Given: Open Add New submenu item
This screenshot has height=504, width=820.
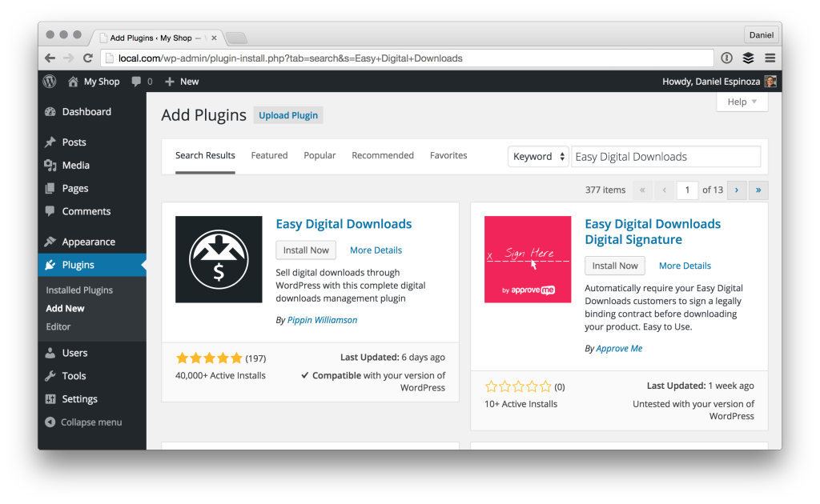Looking at the screenshot, I should (x=65, y=308).
